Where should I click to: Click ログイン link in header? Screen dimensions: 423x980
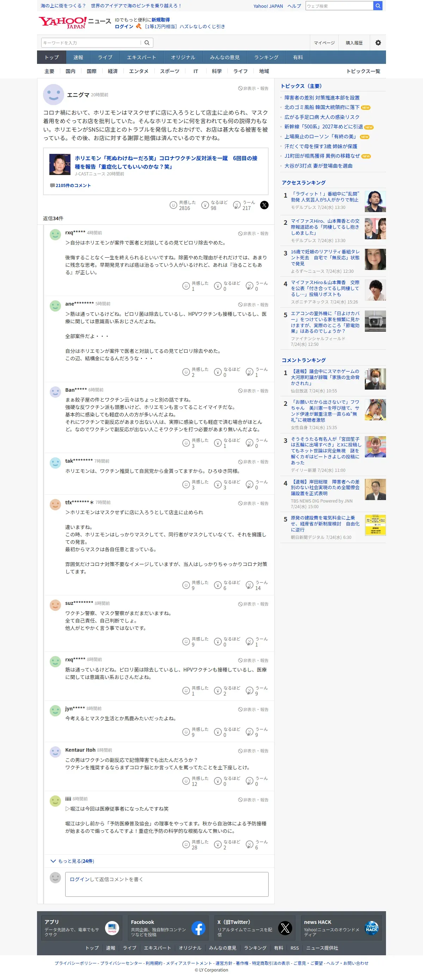(x=124, y=26)
